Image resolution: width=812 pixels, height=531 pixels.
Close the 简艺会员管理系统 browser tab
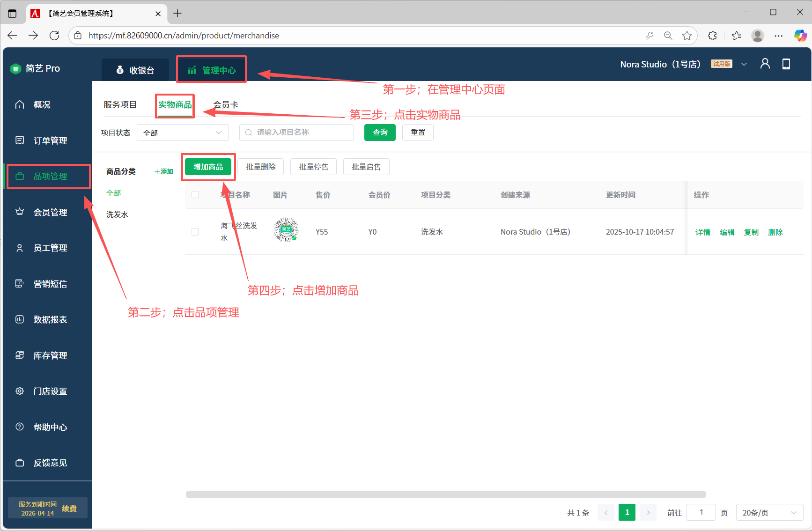158,14
